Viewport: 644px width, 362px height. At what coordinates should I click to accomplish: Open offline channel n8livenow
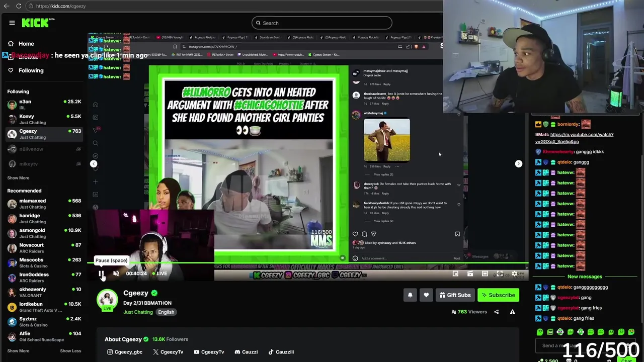44,149
